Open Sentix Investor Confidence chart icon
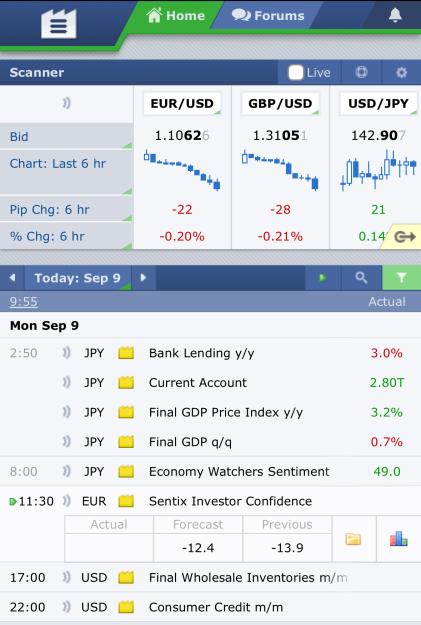The height and width of the screenshot is (625, 421). 399,539
